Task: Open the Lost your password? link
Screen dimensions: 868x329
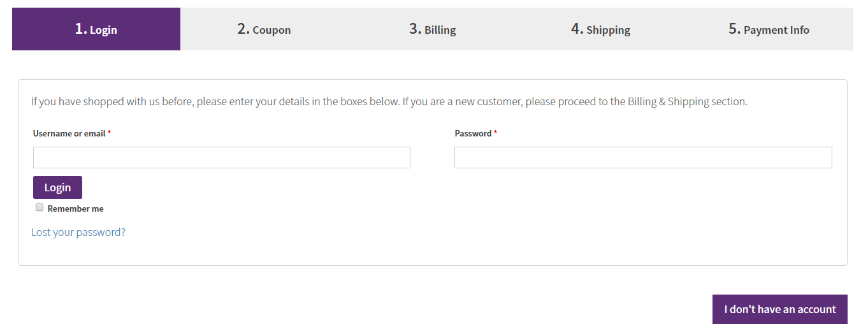Action: point(78,232)
